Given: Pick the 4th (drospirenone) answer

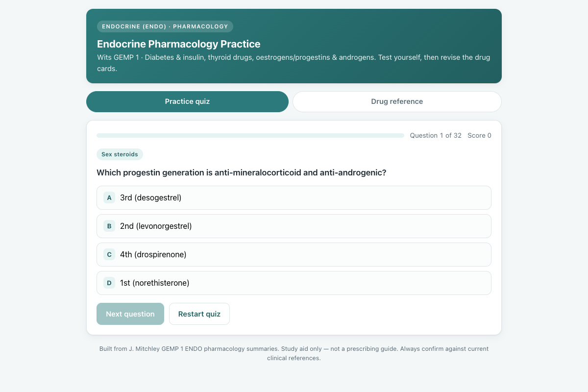Looking at the screenshot, I should pos(294,254).
